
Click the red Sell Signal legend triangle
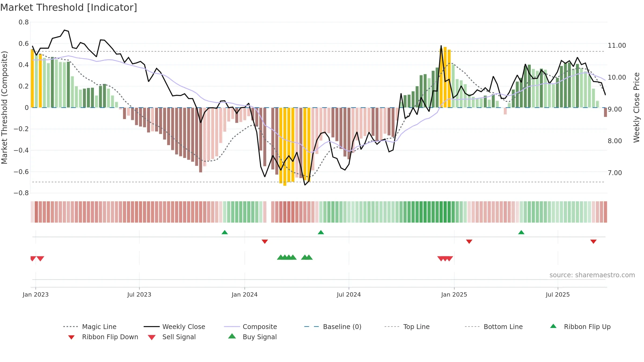[x=152, y=337]
